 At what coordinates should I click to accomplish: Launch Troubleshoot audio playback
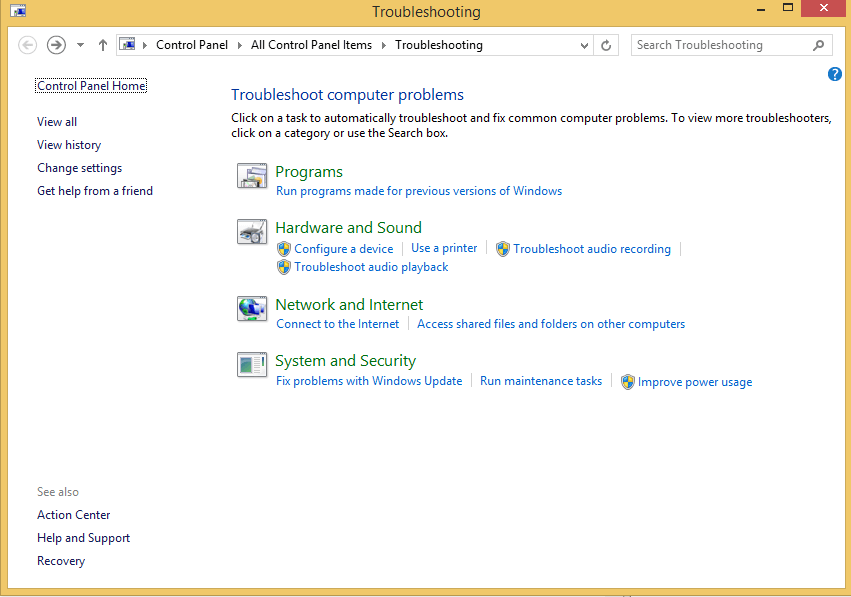pyautogui.click(x=371, y=267)
